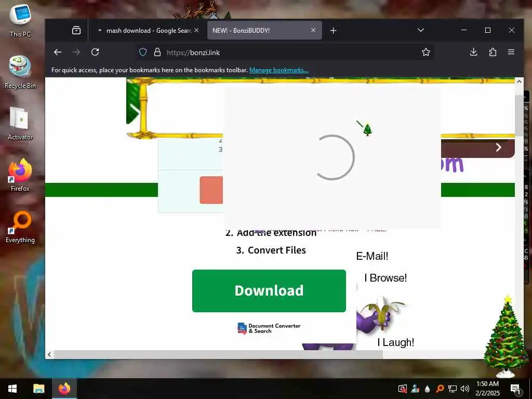The height and width of the screenshot is (399, 532).
Task: Bookmark this page with the star icon
Action: tap(426, 52)
